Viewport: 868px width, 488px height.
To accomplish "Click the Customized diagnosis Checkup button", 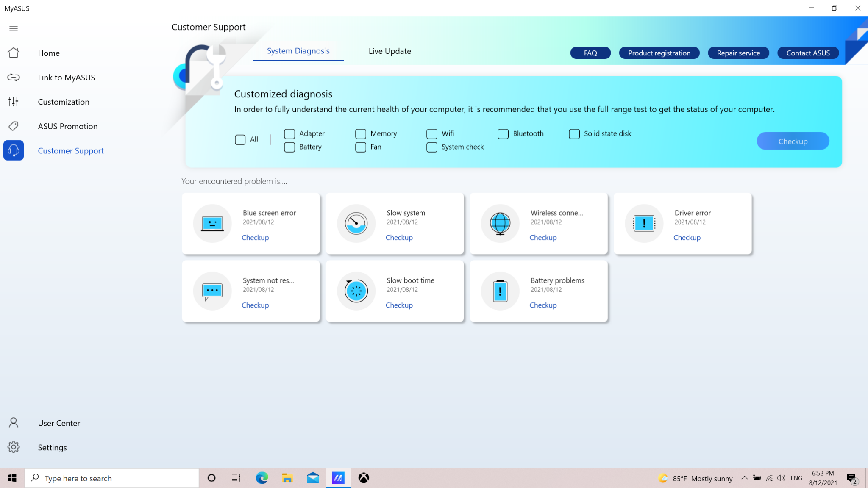I will click(x=793, y=141).
